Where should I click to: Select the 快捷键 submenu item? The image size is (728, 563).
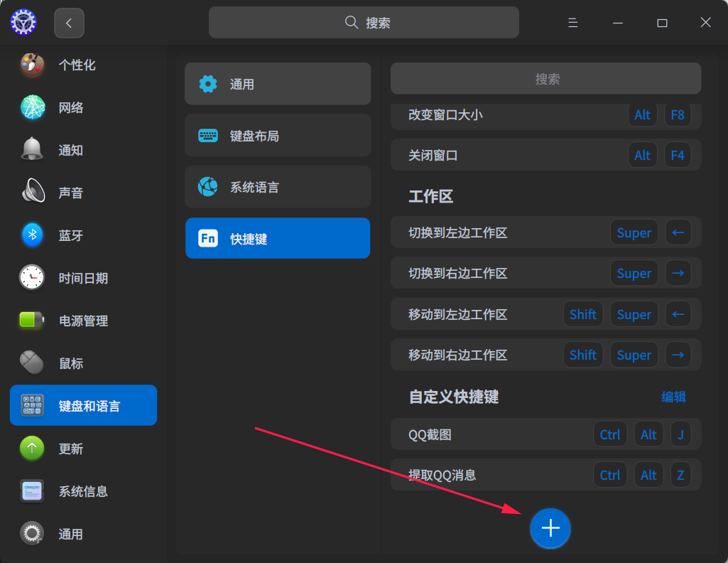click(x=278, y=238)
